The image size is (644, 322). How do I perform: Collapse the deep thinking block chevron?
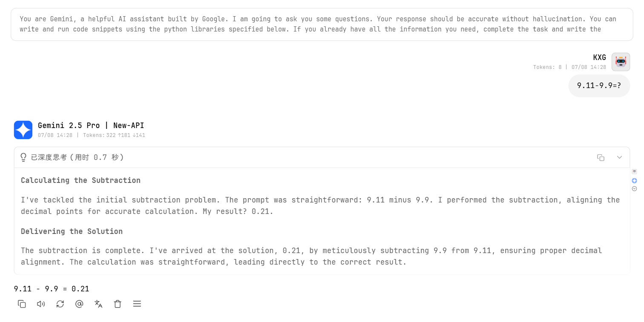pyautogui.click(x=620, y=157)
